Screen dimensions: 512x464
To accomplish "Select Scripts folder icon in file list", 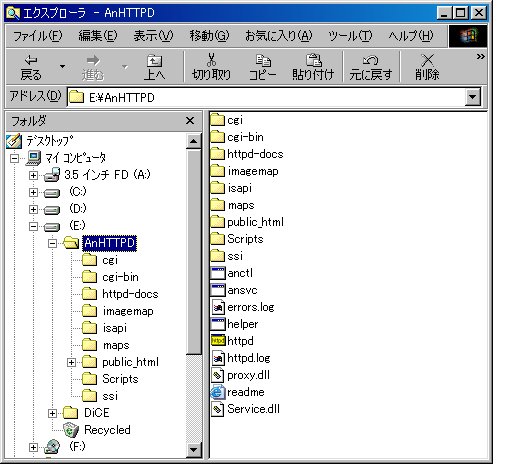I will tap(218, 238).
